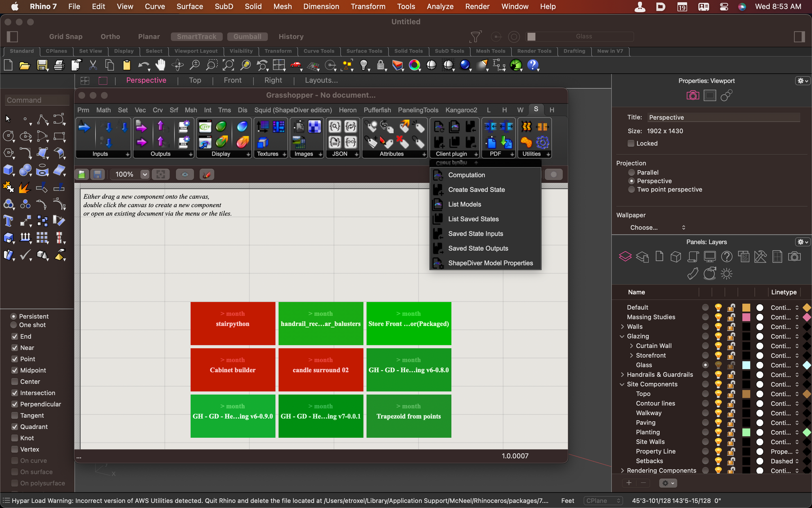Viewport: 812px width, 508px height.
Task: Click the Print icon in toolbar
Action: point(59,65)
